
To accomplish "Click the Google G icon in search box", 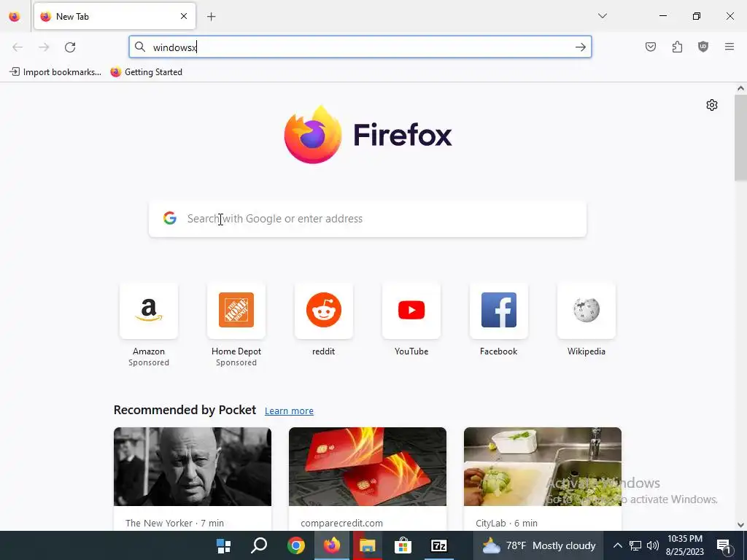I will click(x=169, y=218).
